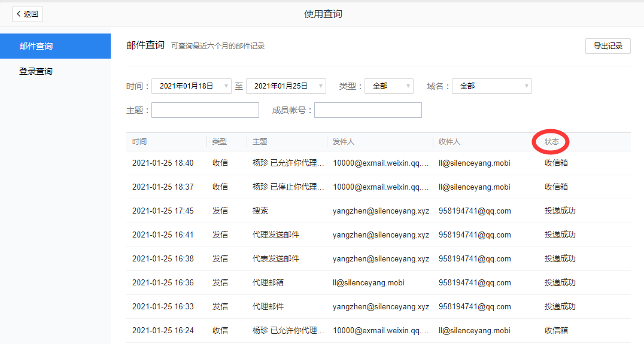Click the 成员帐号 member account input field
Viewport: 644px width, 344px height.
coord(367,110)
